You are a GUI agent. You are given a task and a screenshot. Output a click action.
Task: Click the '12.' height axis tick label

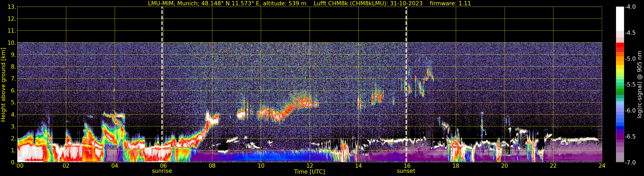(x=12, y=19)
